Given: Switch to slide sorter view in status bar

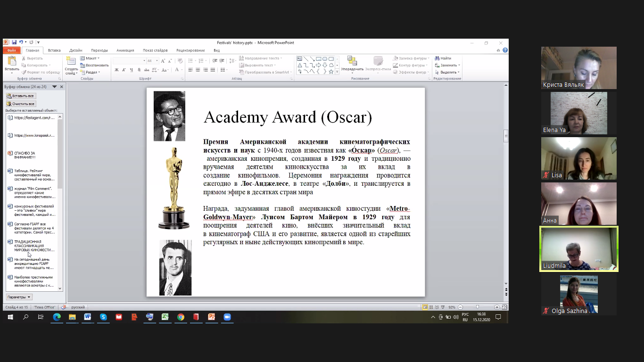Looking at the screenshot, I should (432, 307).
